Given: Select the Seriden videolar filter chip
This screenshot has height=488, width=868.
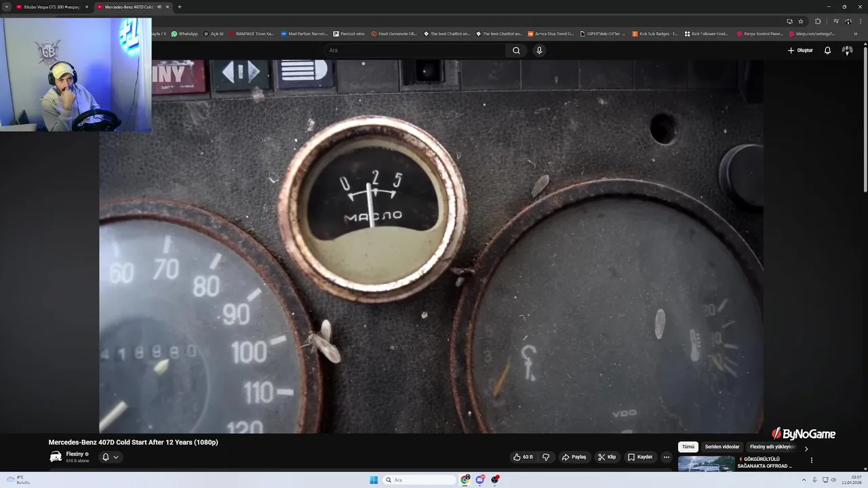Looking at the screenshot, I should [722, 447].
